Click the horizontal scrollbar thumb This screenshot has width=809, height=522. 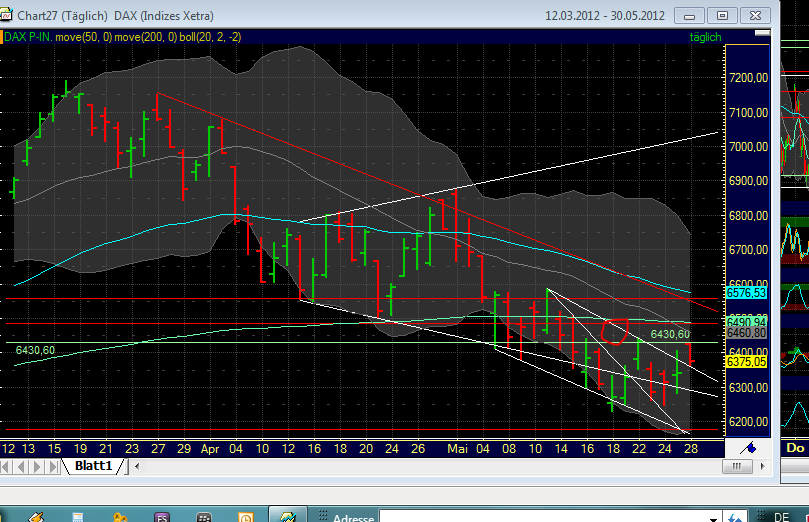pyautogui.click(x=737, y=466)
